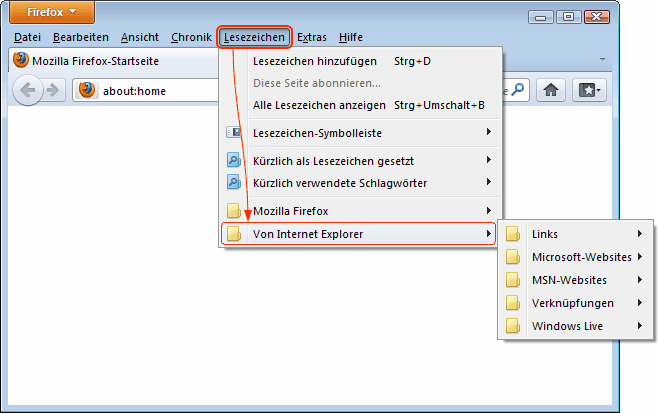This screenshot has width=658, height=413.
Task: Click the Kürzlich verwendete Schlagwörter icon
Action: click(x=233, y=183)
